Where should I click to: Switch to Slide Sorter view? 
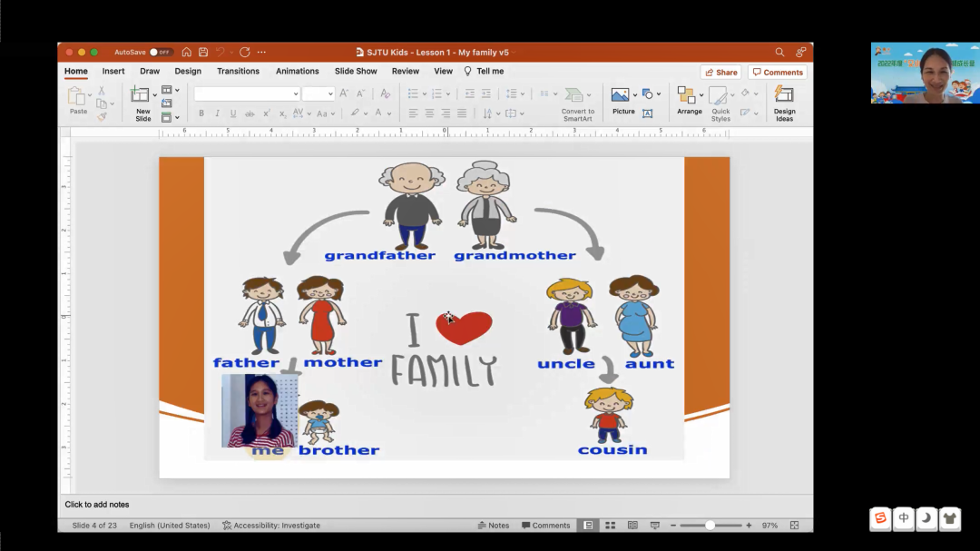click(x=610, y=526)
